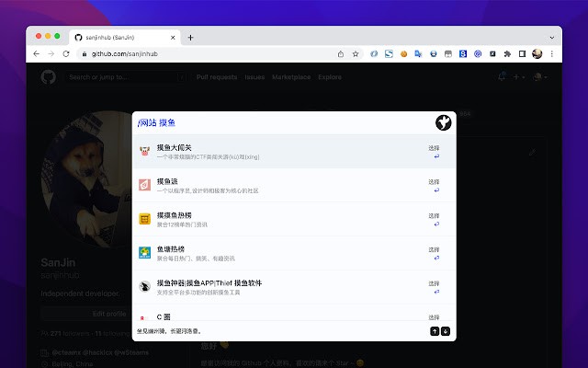This screenshot has height=368, width=588.
Task: Click 选择 button for 摸鱼派
Action: point(435,186)
